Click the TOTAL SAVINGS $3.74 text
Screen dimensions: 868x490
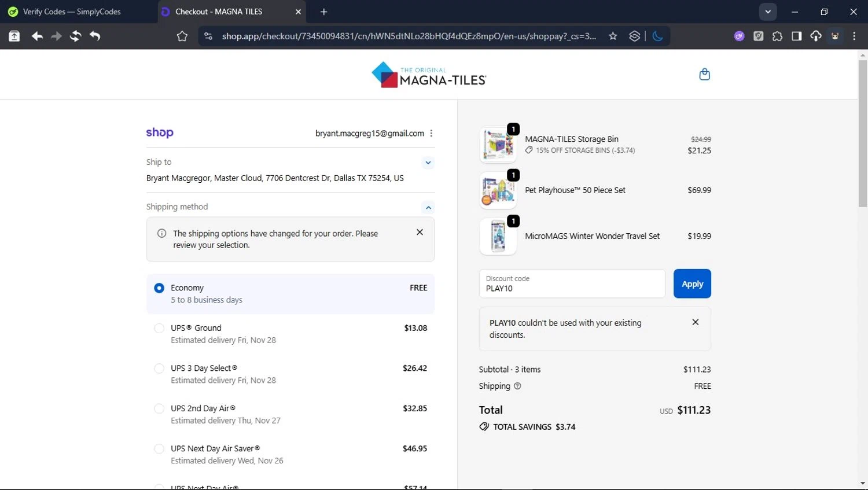pos(534,427)
